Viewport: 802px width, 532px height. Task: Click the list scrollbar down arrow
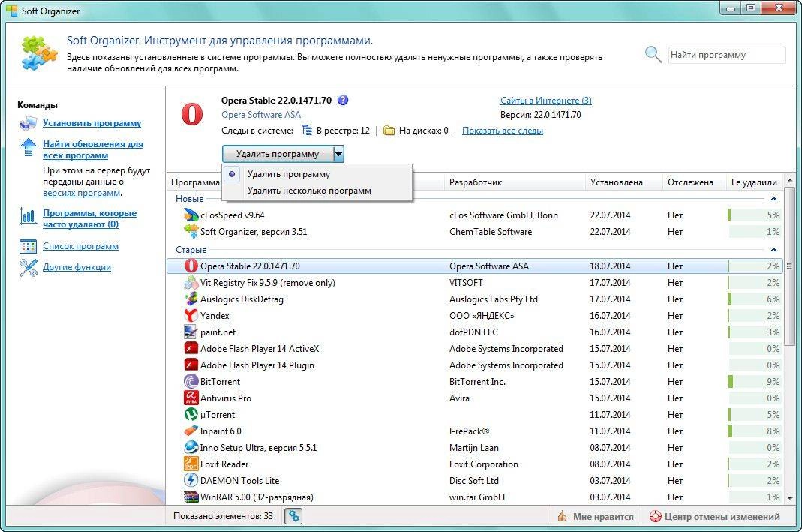(x=790, y=497)
